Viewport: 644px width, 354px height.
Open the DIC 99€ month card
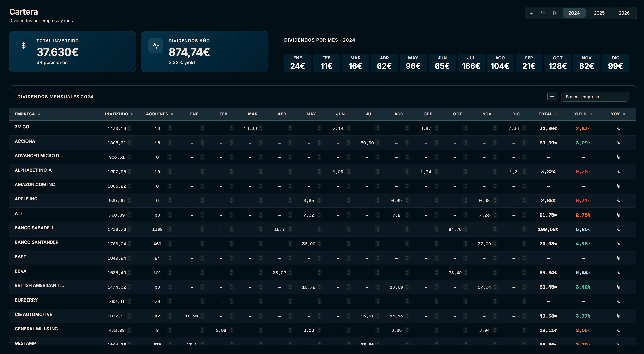pyautogui.click(x=615, y=63)
